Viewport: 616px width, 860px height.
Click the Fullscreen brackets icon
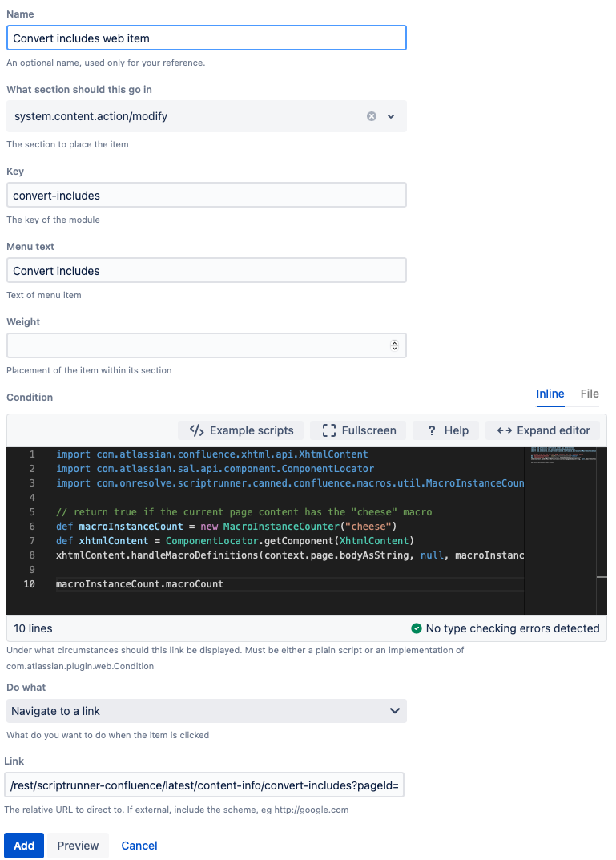coord(328,430)
